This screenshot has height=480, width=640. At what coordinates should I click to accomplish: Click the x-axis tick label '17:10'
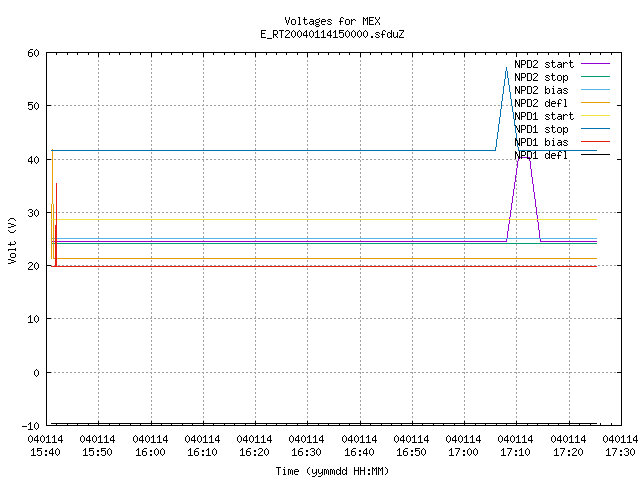coord(516,452)
